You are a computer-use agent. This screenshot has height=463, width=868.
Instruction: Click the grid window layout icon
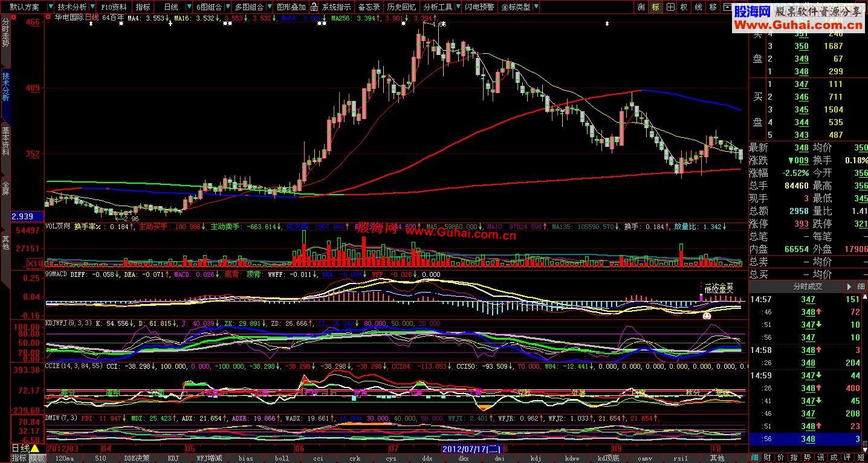pos(670,7)
